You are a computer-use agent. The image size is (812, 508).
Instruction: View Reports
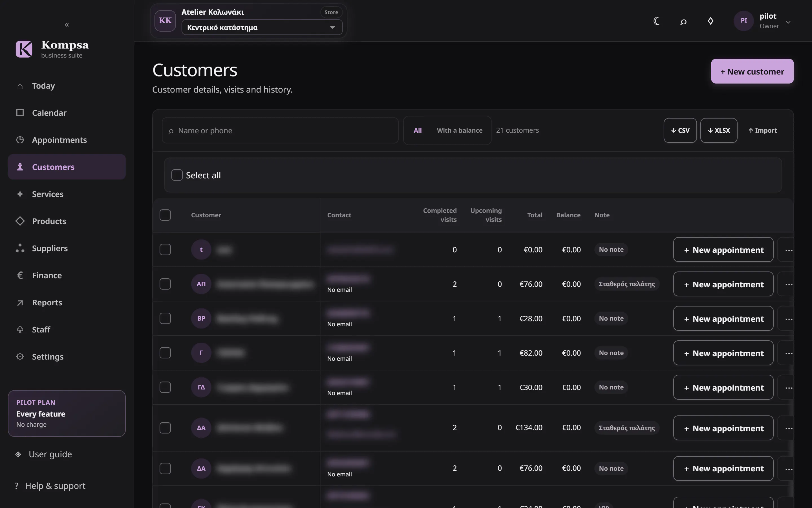pos(67,303)
